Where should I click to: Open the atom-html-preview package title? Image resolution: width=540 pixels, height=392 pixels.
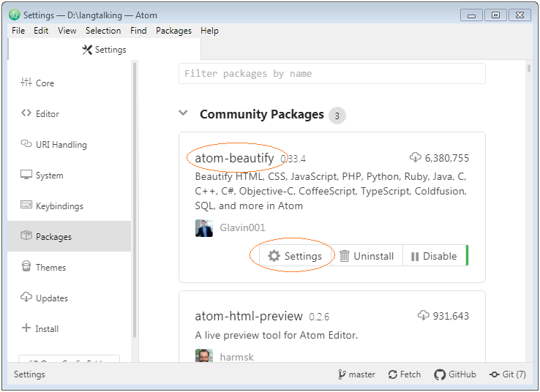point(249,316)
